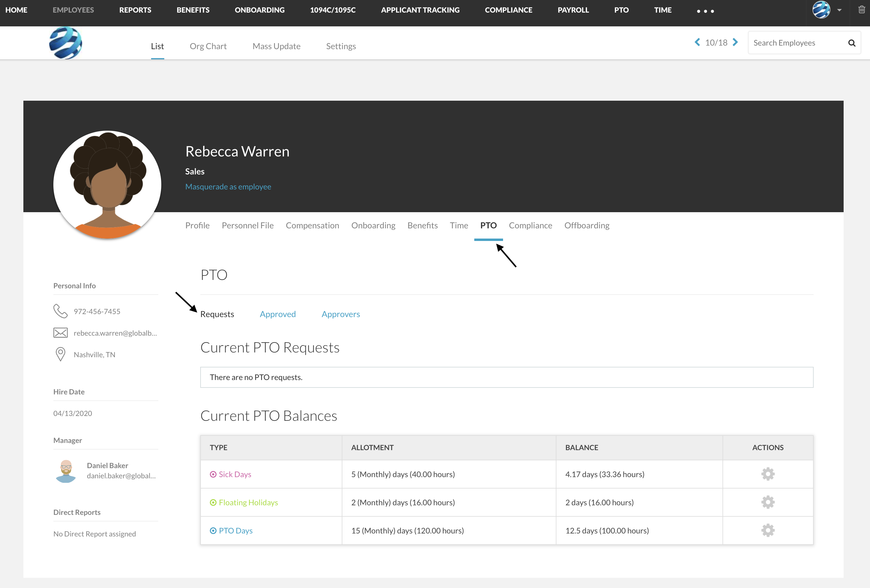Open the ONBOARDING menu
This screenshot has height=588, width=870.
(260, 10)
